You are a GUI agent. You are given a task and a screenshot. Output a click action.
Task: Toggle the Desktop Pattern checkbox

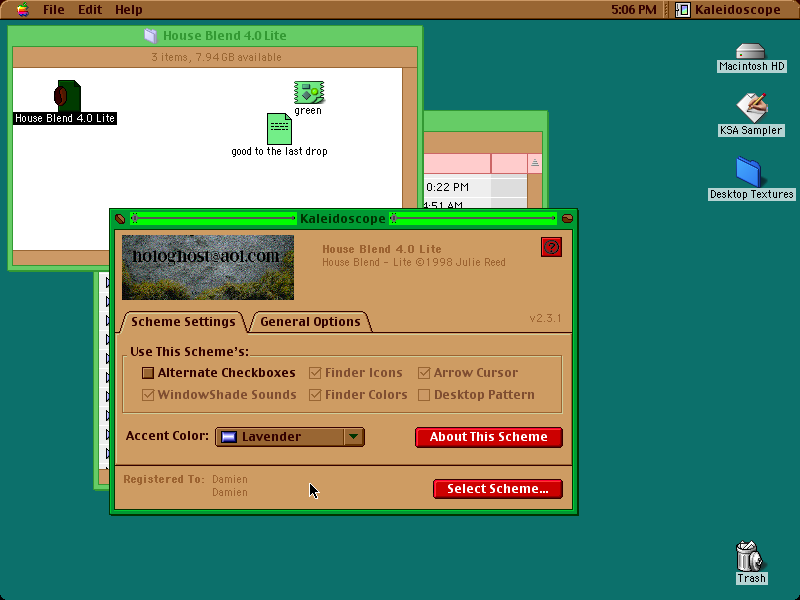click(424, 395)
